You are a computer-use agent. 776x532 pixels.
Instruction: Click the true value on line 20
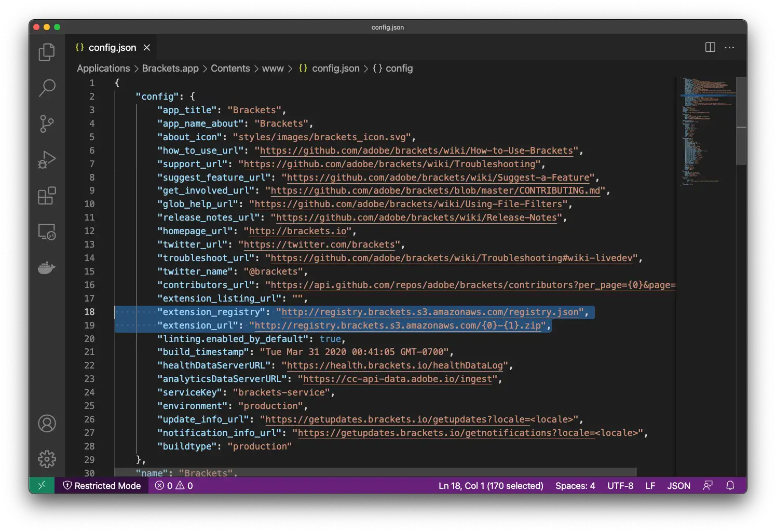(x=330, y=339)
